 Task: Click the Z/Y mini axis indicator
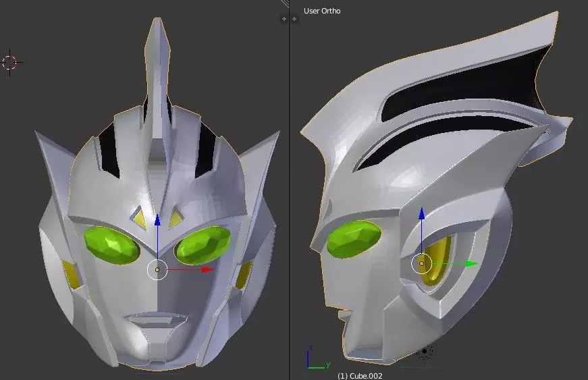click(x=318, y=358)
